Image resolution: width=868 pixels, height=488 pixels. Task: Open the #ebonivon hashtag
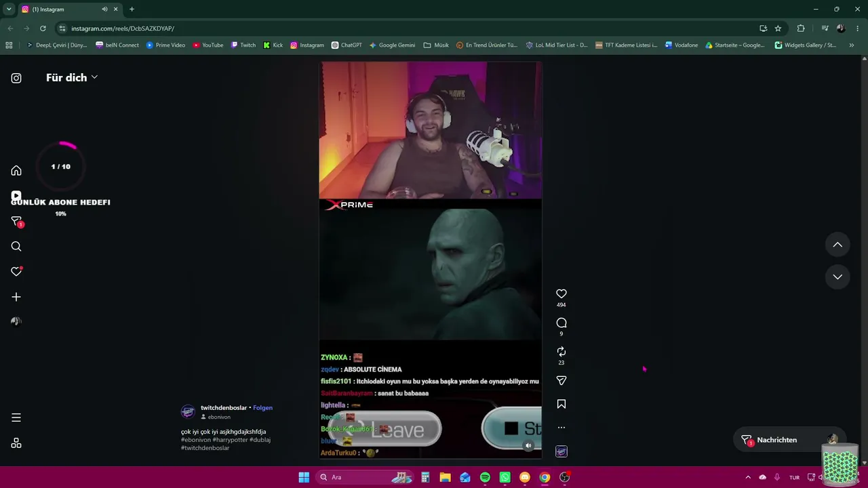tap(196, 440)
